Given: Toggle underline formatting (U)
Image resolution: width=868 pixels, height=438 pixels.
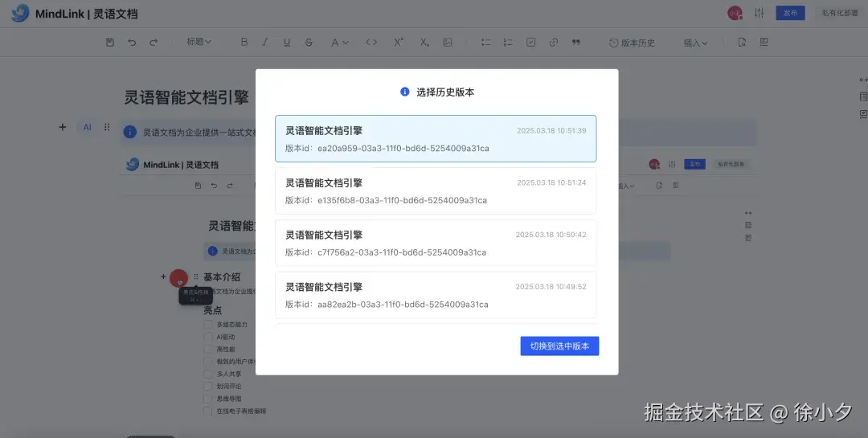Looking at the screenshot, I should (x=287, y=42).
